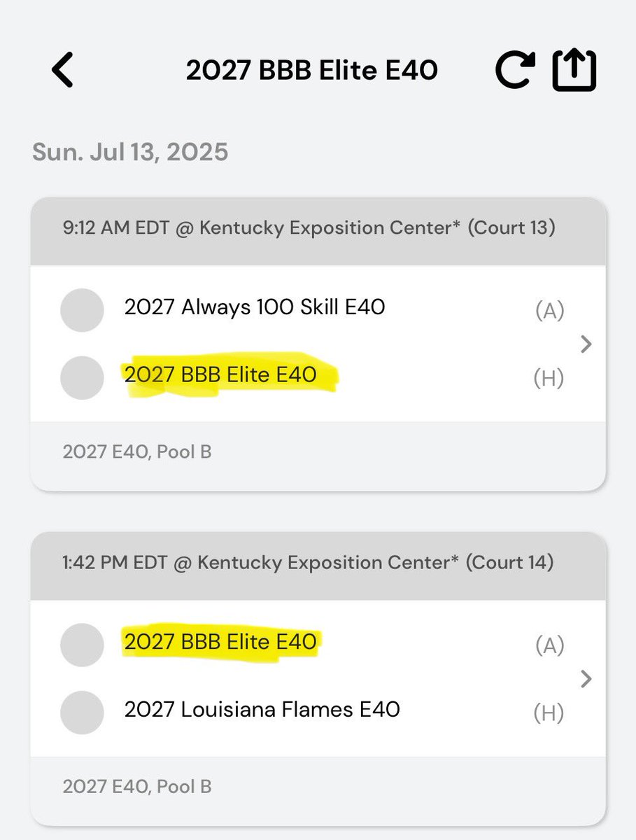Tap the 2027 BBB Elite E40 page title

tap(312, 70)
